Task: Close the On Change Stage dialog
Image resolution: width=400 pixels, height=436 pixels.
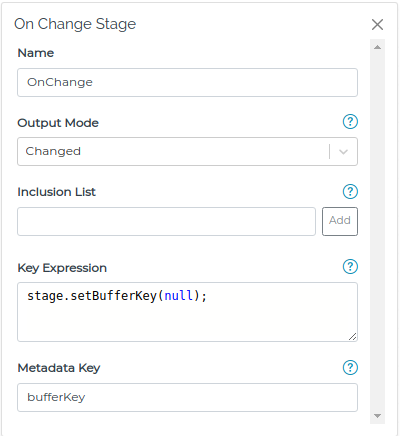Action: pos(377,24)
